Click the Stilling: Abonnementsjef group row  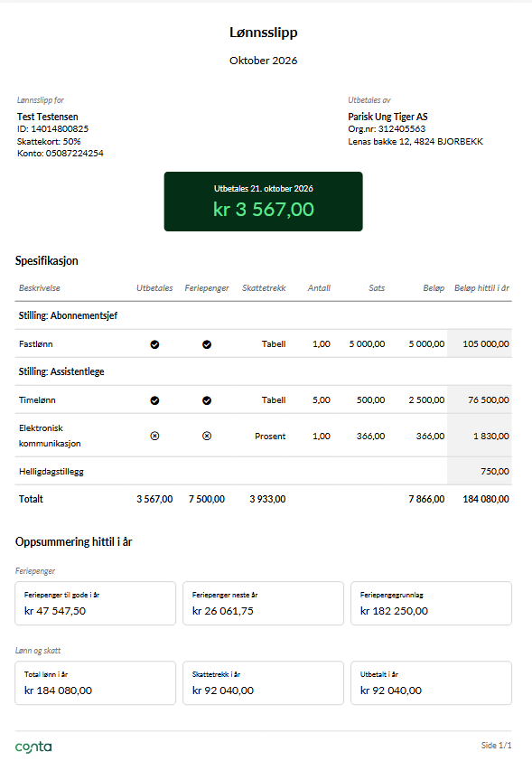click(x=264, y=315)
